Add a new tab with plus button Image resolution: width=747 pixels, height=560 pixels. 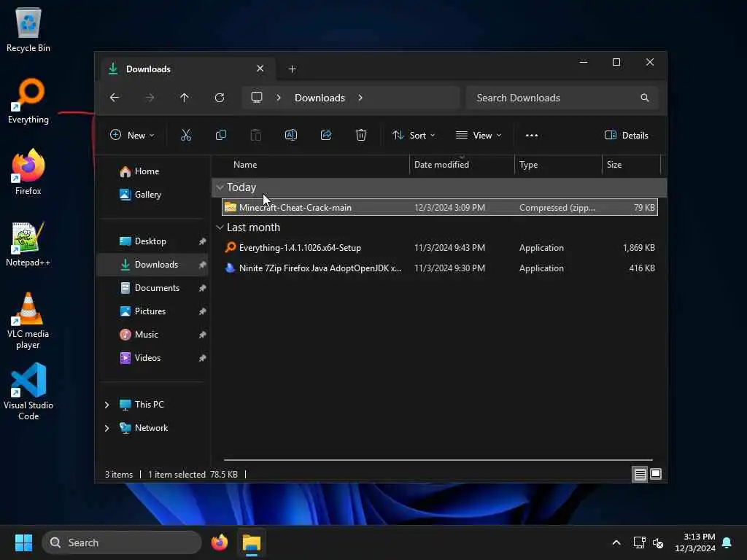(x=292, y=69)
